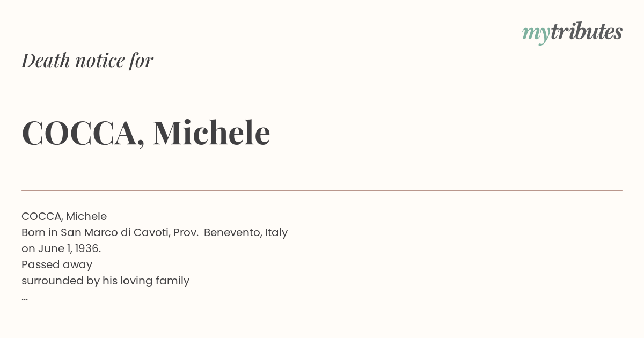Click the word 'Michele' in the title
The height and width of the screenshot is (338, 644).
(x=211, y=133)
